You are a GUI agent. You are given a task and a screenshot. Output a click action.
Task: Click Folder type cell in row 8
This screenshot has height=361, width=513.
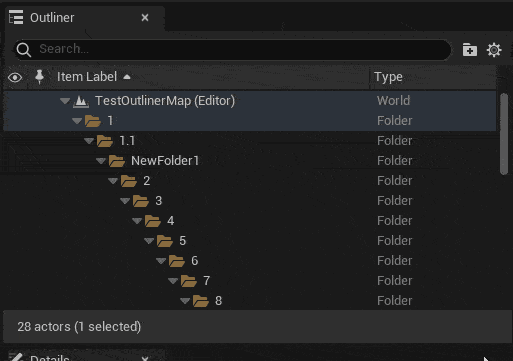(x=395, y=301)
